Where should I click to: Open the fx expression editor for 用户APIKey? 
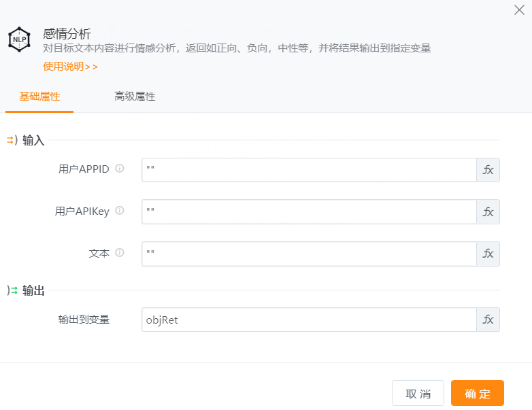(x=488, y=211)
